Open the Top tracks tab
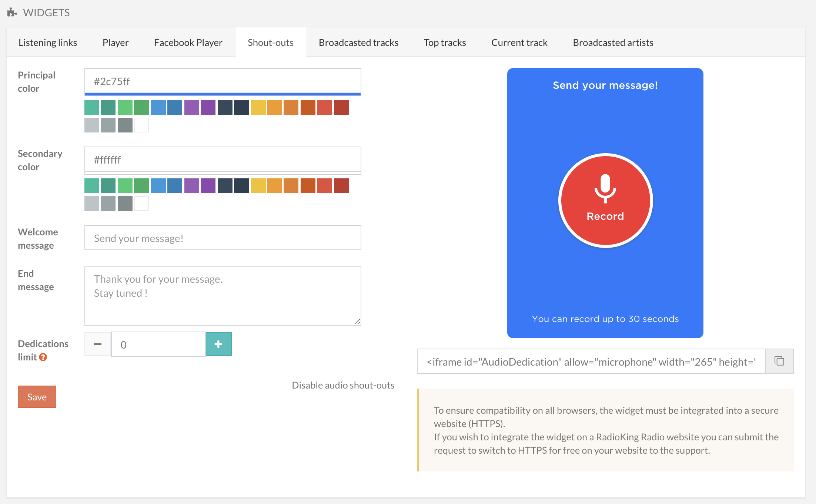This screenshot has width=816, height=504. click(x=445, y=43)
